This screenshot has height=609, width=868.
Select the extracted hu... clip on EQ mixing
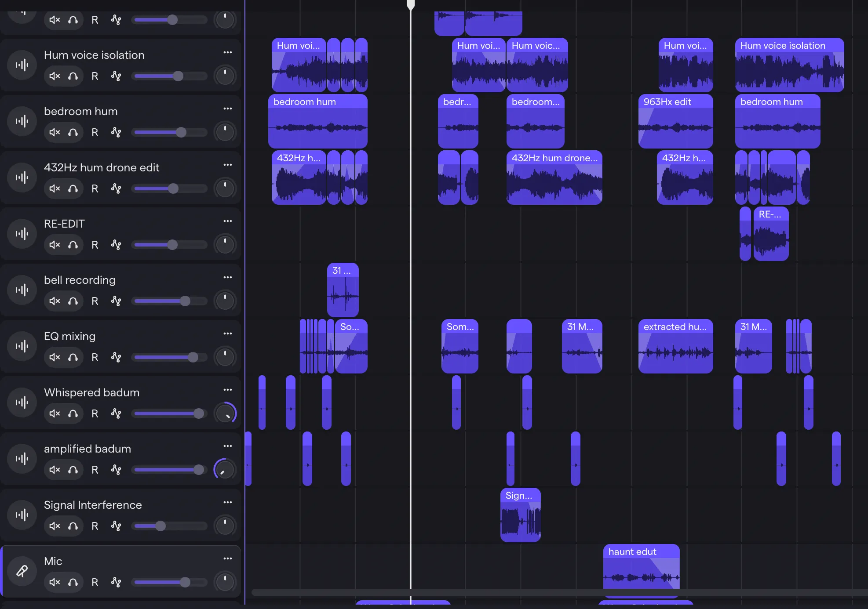click(x=676, y=346)
